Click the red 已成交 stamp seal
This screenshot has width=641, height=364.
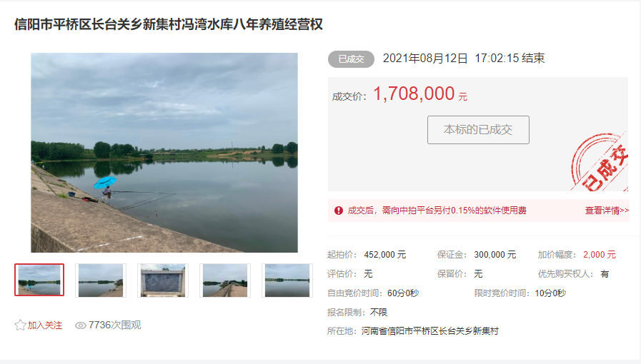pyautogui.click(x=600, y=161)
